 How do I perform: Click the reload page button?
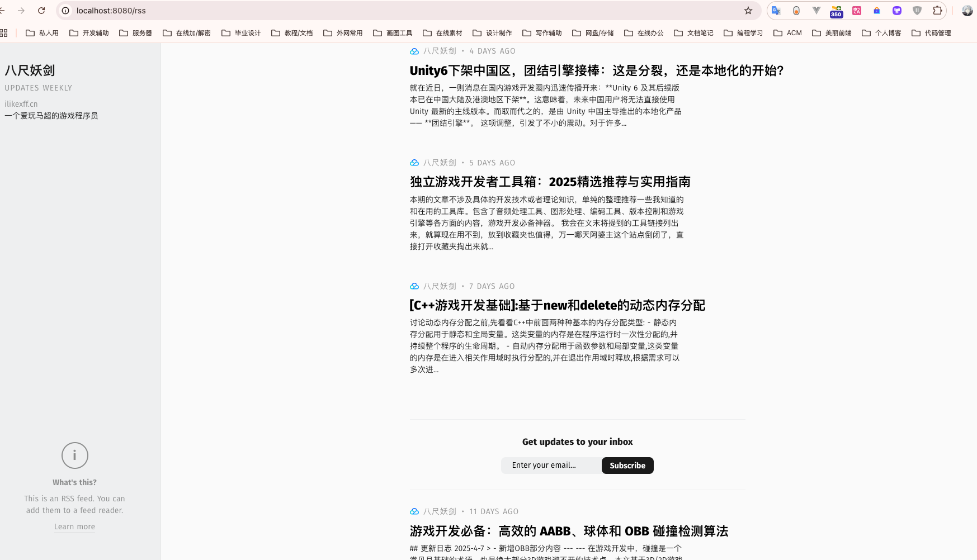point(41,11)
